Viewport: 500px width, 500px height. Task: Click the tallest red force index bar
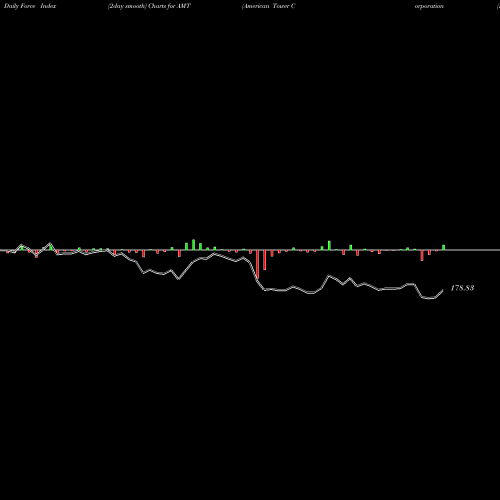257,264
